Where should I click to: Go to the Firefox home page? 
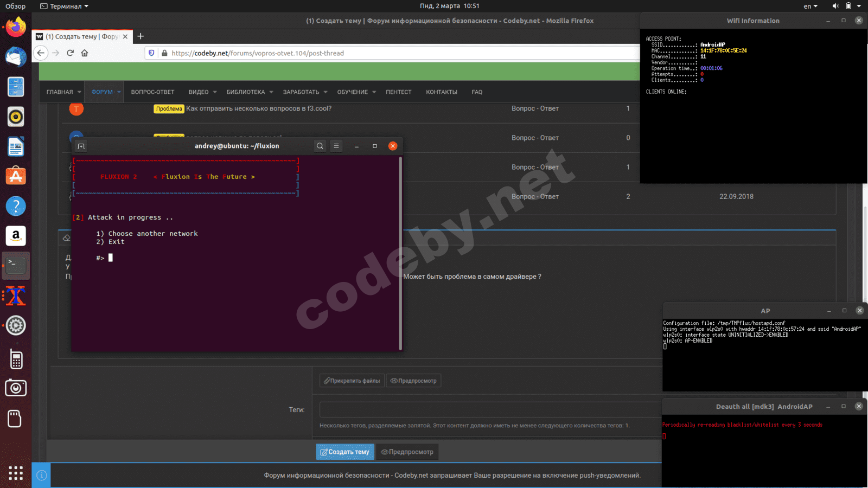[x=85, y=53]
